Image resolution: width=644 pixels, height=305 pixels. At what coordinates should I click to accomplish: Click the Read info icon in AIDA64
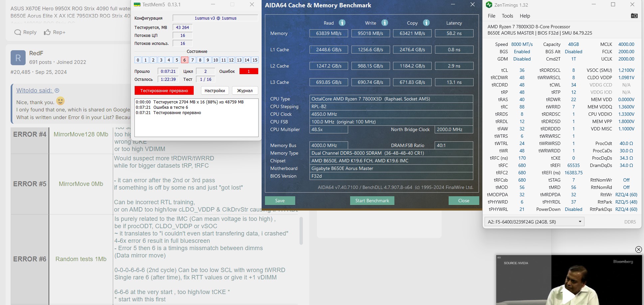342,23
